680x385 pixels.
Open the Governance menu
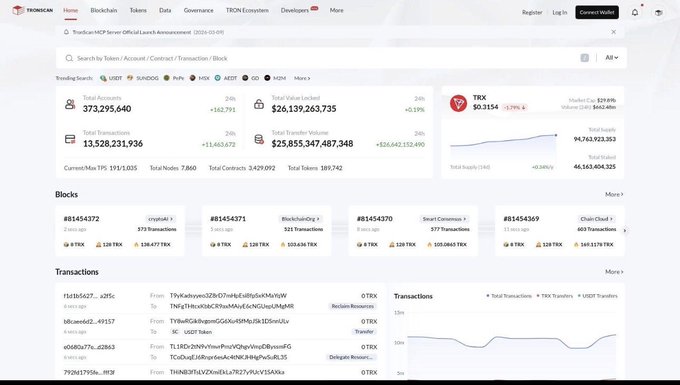pos(198,10)
